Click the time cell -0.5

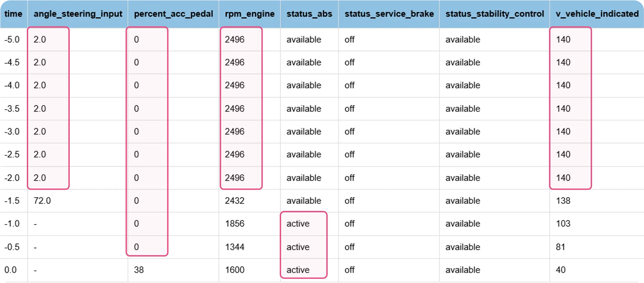[x=12, y=247]
